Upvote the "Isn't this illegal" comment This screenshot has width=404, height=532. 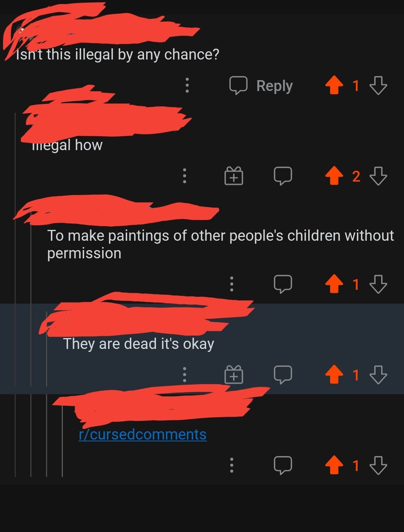coord(334,85)
